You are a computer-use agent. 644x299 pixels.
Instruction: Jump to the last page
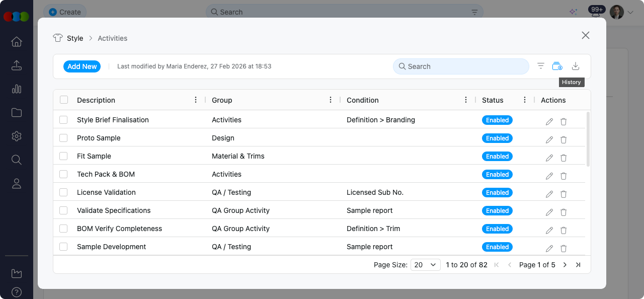click(x=578, y=265)
